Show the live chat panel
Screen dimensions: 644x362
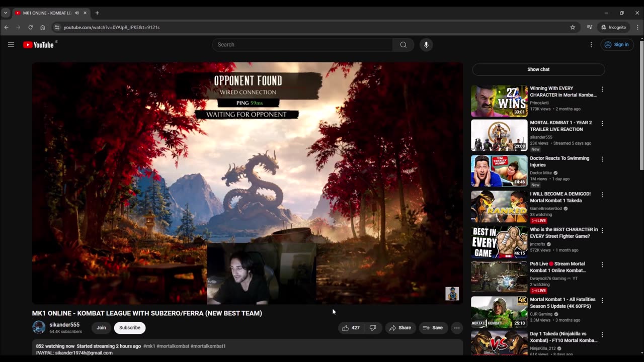[538, 69]
